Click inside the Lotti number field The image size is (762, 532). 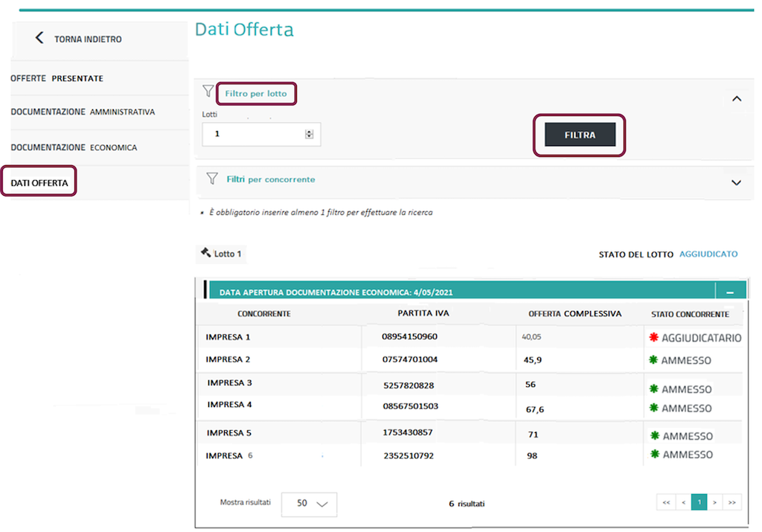pos(253,134)
